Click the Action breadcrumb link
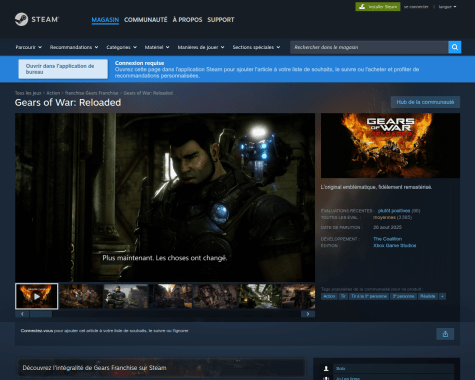Screen dimensions: 475x380 (53, 93)
